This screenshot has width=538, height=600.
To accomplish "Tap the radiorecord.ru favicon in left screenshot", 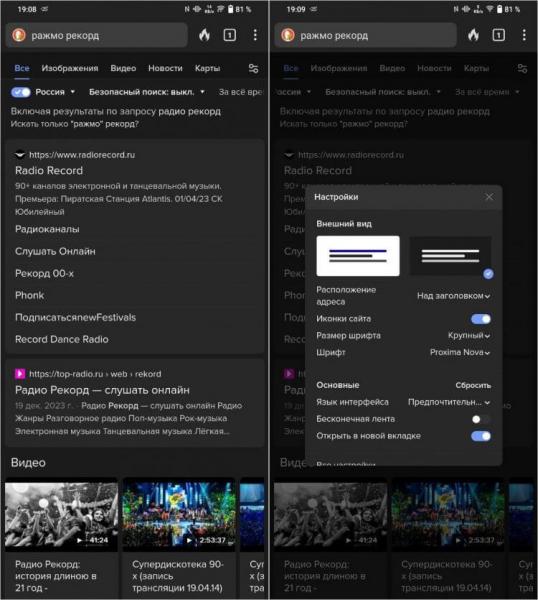I will click(20, 155).
